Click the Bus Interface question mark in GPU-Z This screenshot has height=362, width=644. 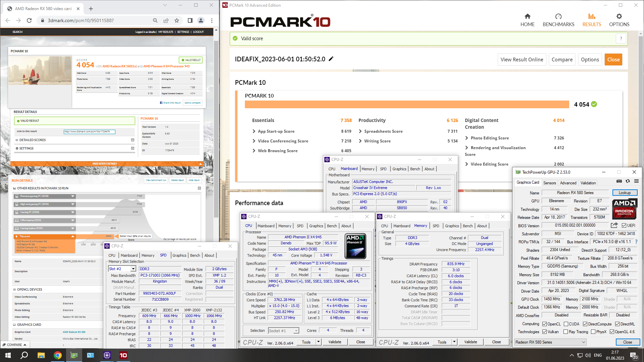click(636, 242)
